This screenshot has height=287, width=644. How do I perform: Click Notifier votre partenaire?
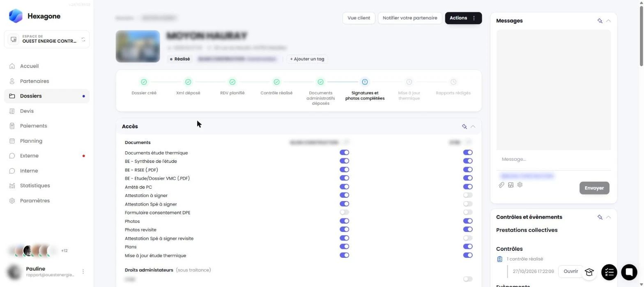pos(410,18)
